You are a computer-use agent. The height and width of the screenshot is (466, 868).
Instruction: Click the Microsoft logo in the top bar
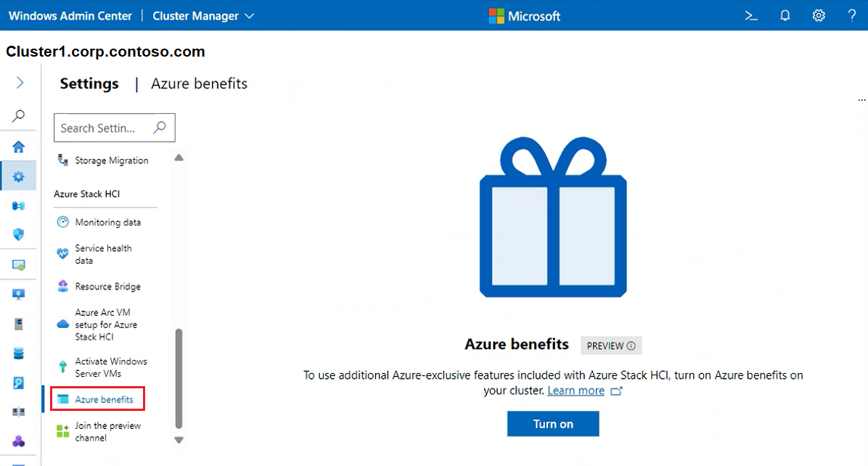[524, 15]
